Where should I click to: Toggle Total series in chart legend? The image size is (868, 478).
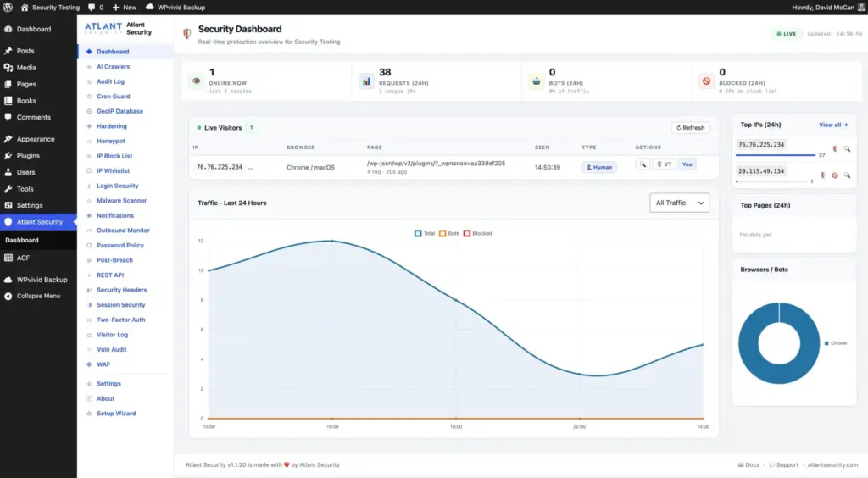[425, 233]
